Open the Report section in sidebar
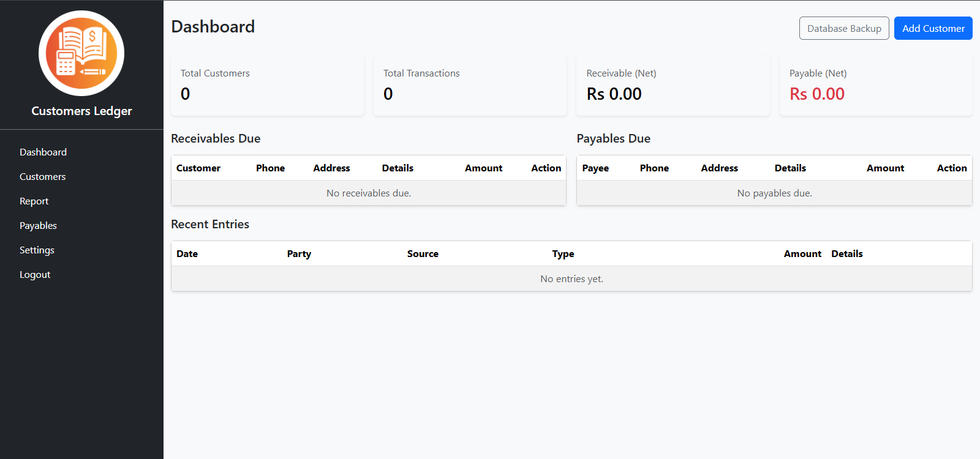This screenshot has height=459, width=980. pos(34,201)
